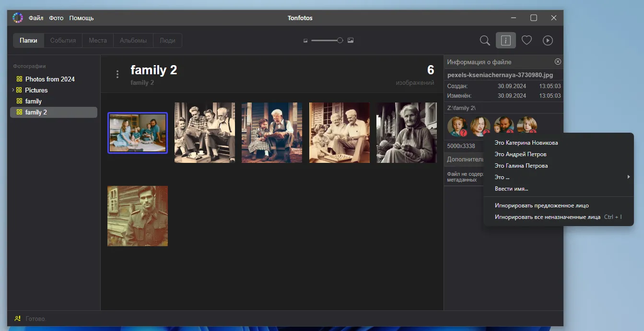Screen dimensions: 644x331
Task: Expand the 'Это ...' submenu arrow
Action: pos(628,177)
